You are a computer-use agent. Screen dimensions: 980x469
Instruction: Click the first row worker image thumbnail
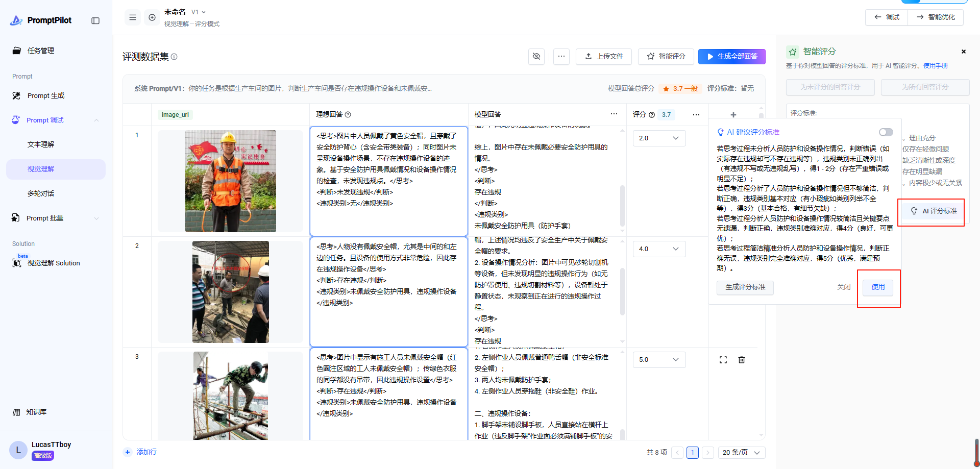pos(230,181)
